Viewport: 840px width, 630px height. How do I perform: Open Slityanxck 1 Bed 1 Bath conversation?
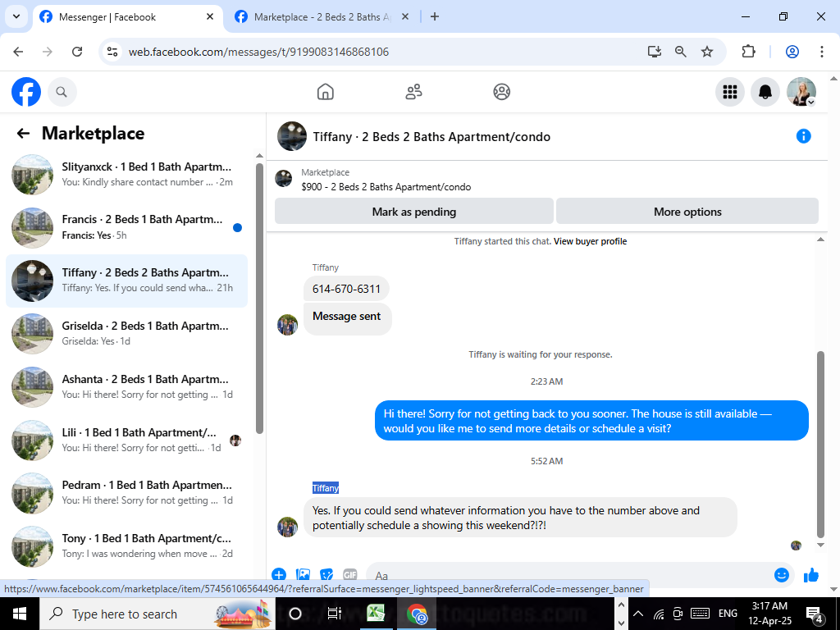pos(127,175)
